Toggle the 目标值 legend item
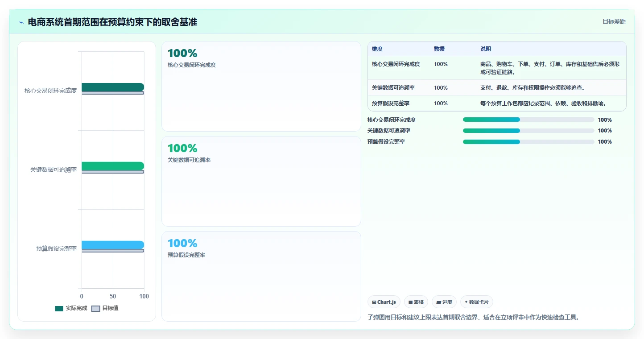This screenshot has height=339, width=644. 105,308
